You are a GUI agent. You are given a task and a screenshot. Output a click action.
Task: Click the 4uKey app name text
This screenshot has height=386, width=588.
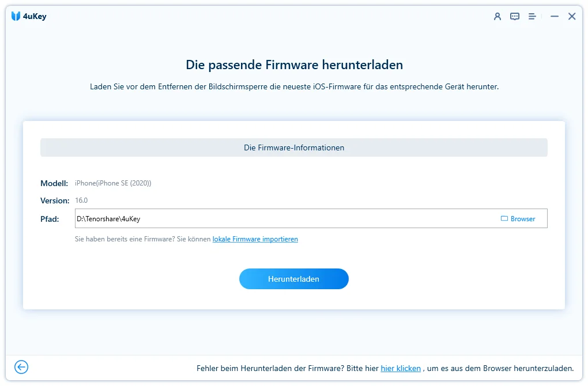[x=35, y=16]
